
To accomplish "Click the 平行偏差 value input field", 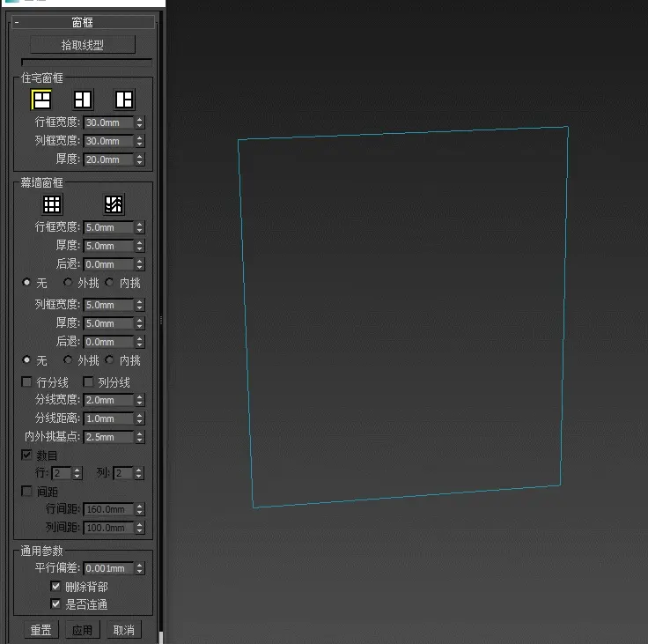I will [108, 568].
